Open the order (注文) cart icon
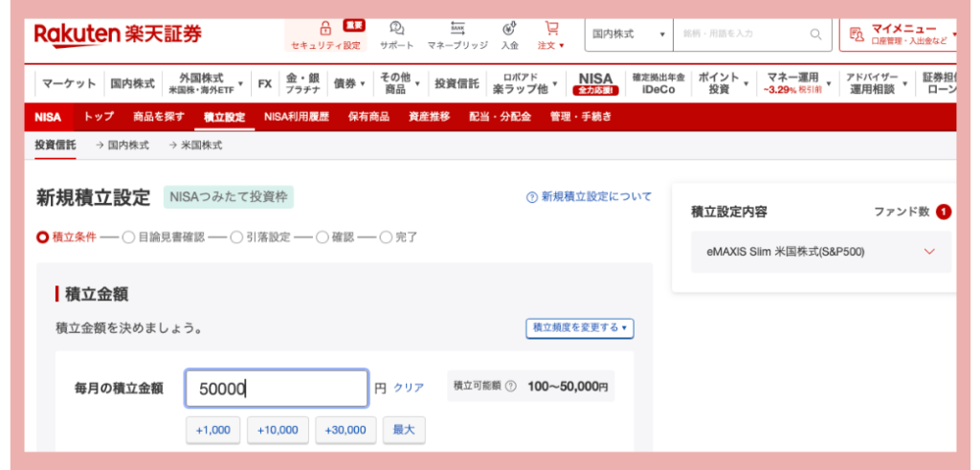The image size is (980, 470). (x=551, y=28)
